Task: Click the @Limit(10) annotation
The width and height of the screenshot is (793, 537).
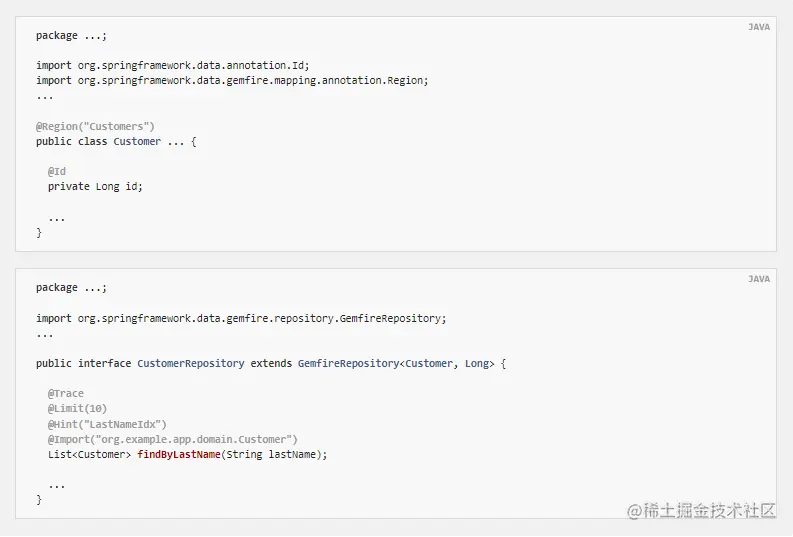Action: click(x=77, y=409)
